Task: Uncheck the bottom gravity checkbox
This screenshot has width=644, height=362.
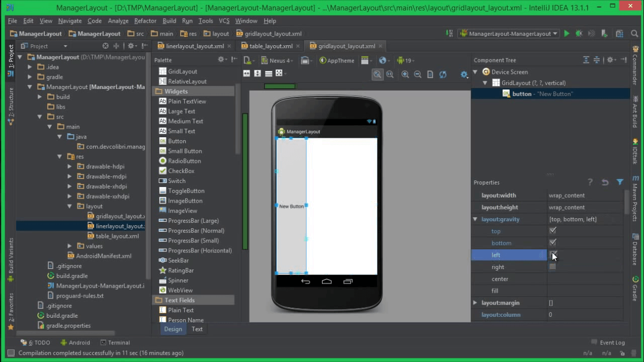Action: pyautogui.click(x=552, y=243)
